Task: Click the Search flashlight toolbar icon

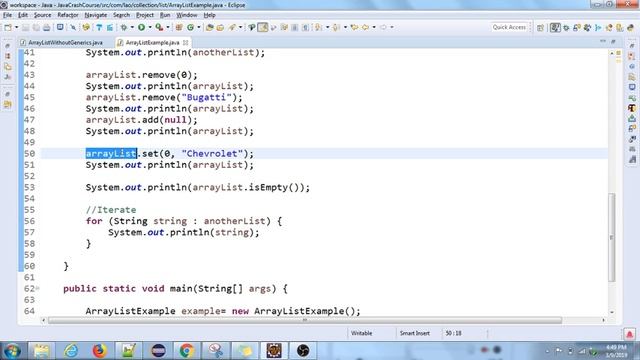Action: (x=232, y=27)
